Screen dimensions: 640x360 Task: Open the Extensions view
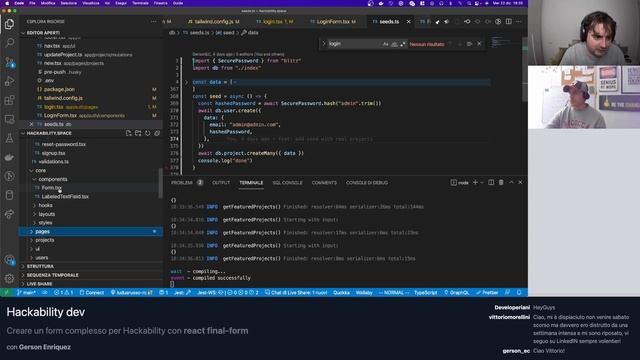[x=9, y=100]
